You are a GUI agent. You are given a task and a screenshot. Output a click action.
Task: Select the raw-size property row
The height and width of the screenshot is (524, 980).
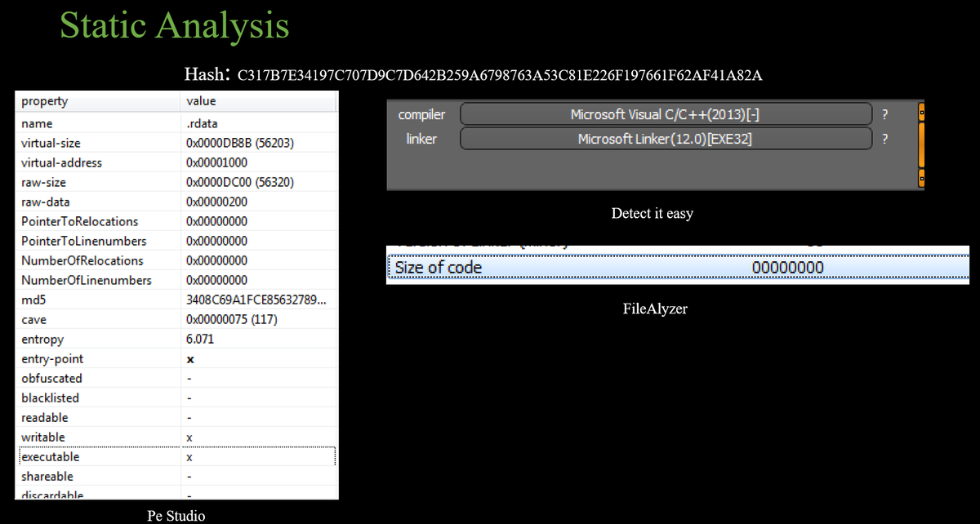pos(176,183)
